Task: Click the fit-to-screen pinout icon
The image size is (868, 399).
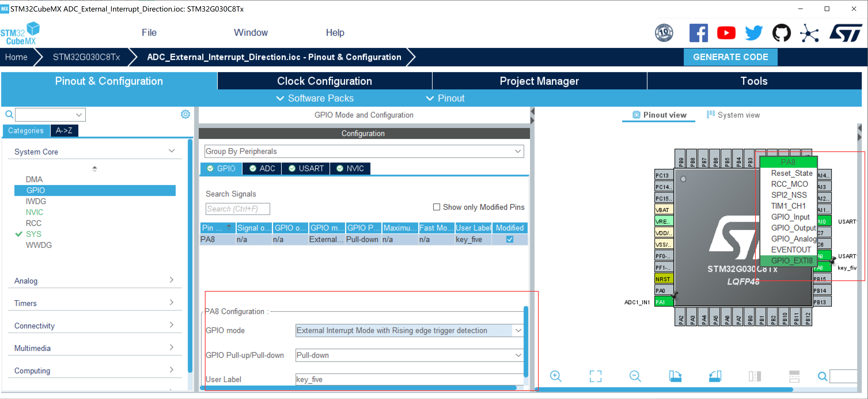Action: tap(595, 376)
